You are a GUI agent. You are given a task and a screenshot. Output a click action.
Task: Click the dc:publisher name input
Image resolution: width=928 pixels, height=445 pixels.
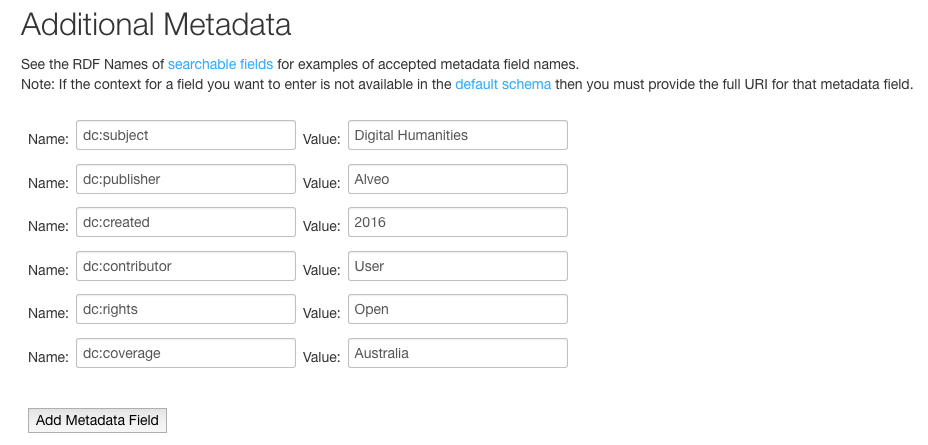[x=186, y=179]
